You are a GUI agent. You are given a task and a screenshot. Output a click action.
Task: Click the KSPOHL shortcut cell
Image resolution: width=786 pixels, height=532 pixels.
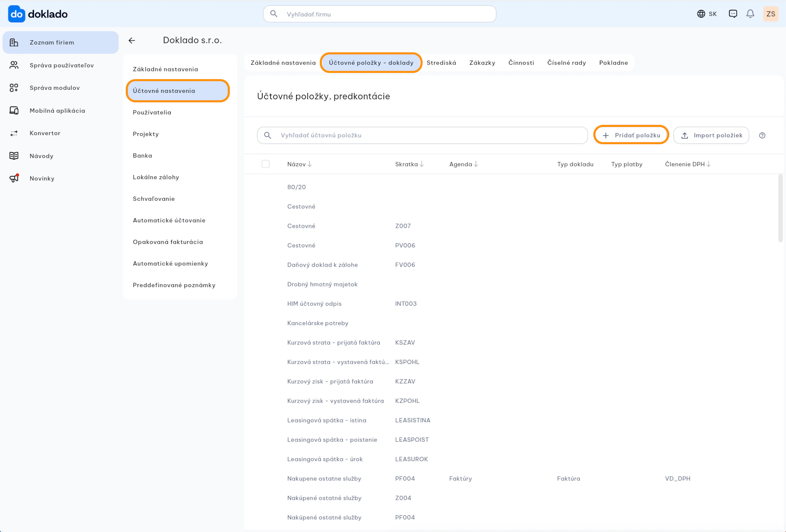click(407, 362)
